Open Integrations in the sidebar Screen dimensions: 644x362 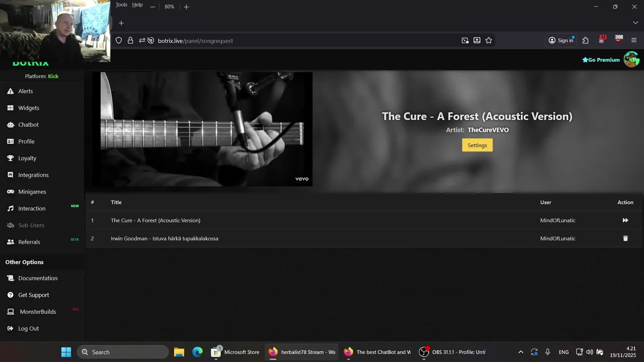pos(33,175)
